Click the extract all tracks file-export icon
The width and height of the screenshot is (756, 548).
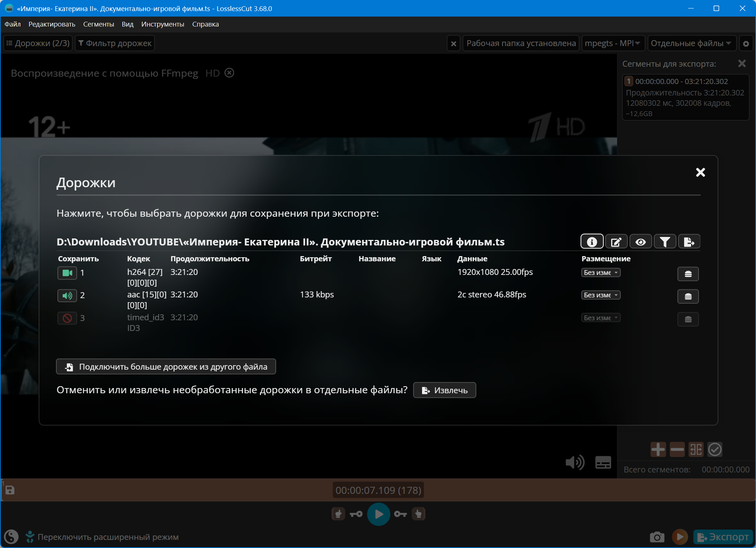pyautogui.click(x=689, y=242)
